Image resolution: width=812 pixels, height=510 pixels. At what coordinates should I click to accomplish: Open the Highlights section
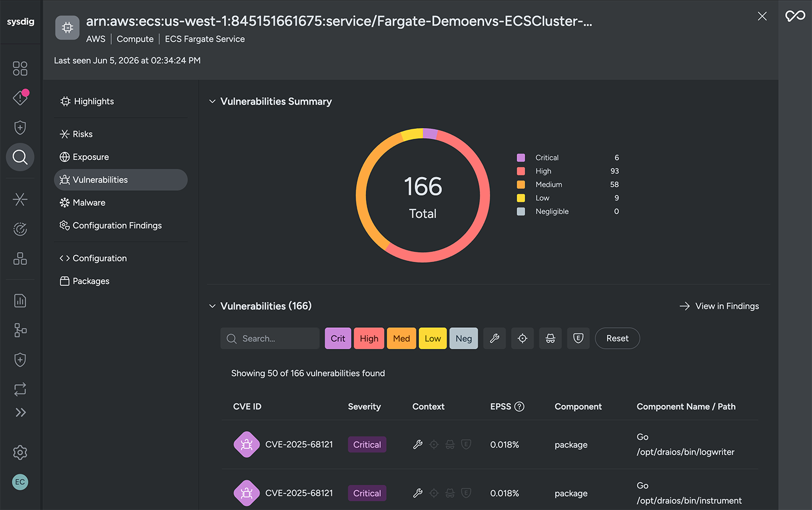[87, 101]
